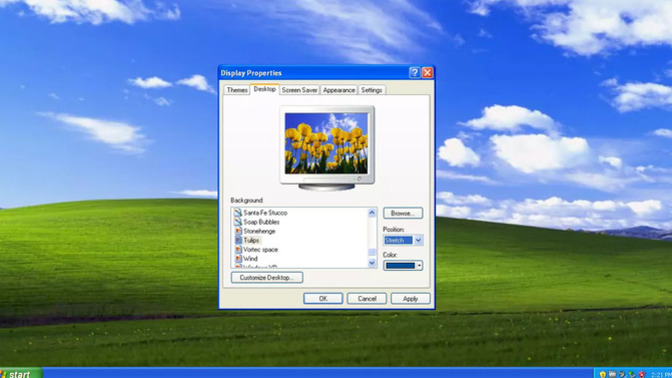The image size is (672, 378).
Task: Click the background list scroll down arrow
Action: coord(372,263)
